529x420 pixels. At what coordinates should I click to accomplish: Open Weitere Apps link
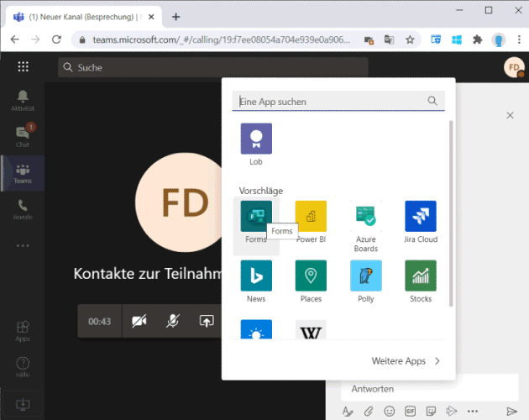tap(406, 361)
